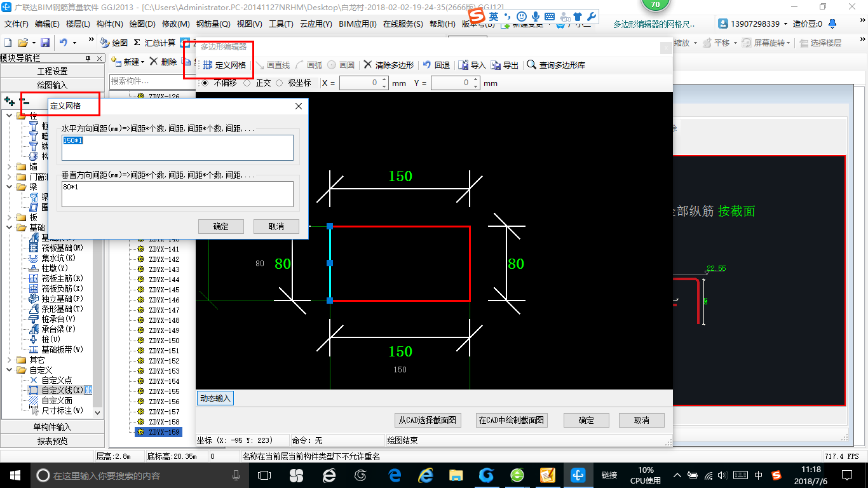Open 查询多边形库 polygon library search
The width and height of the screenshot is (868, 488).
(x=556, y=65)
